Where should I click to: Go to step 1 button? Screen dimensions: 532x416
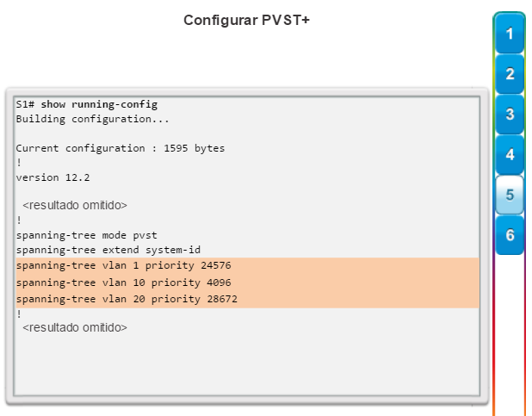pyautogui.click(x=510, y=34)
